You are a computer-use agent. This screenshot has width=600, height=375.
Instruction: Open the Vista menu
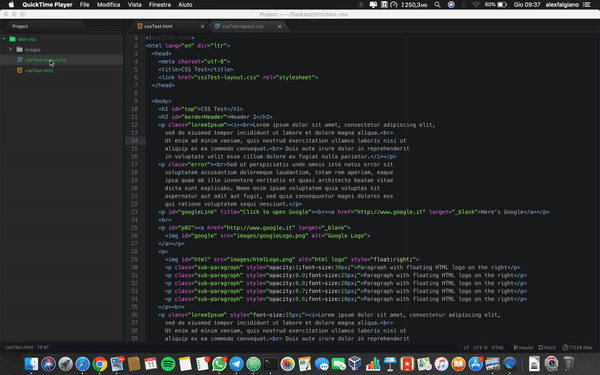click(134, 5)
